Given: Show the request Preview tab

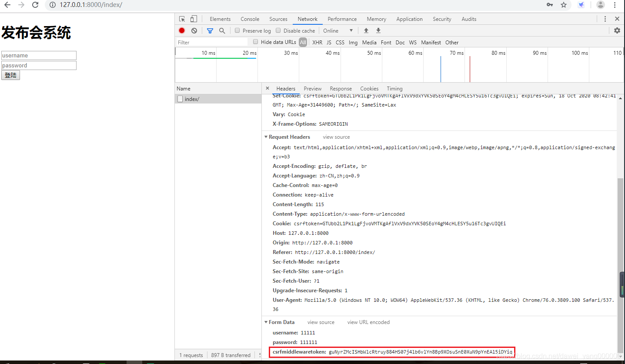Looking at the screenshot, I should click(x=313, y=88).
